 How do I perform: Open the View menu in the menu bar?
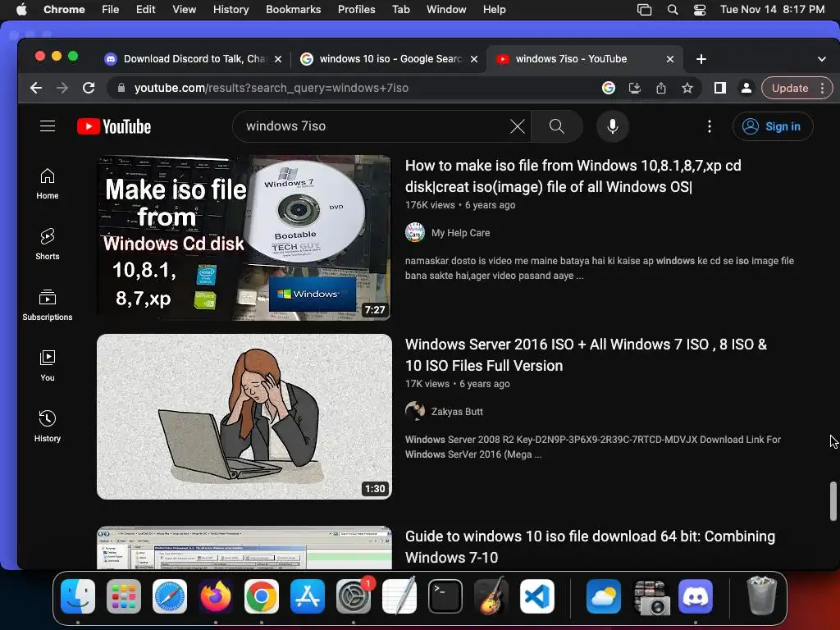pyautogui.click(x=184, y=9)
